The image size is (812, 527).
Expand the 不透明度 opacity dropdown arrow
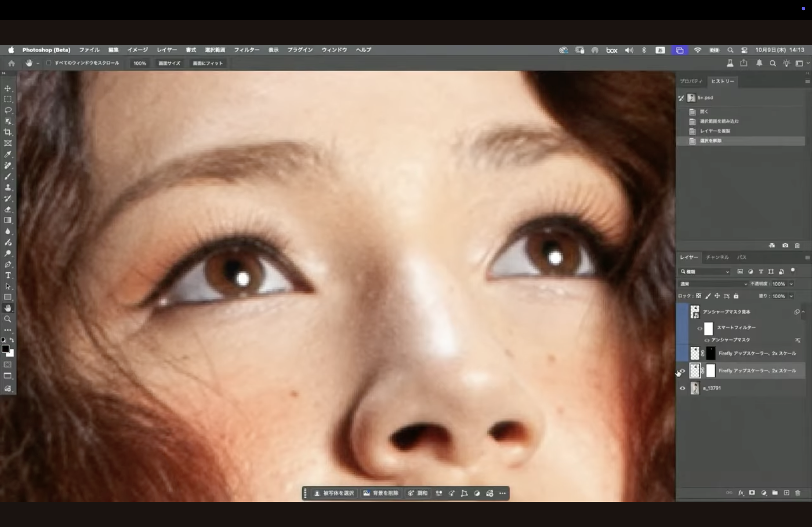(x=791, y=284)
